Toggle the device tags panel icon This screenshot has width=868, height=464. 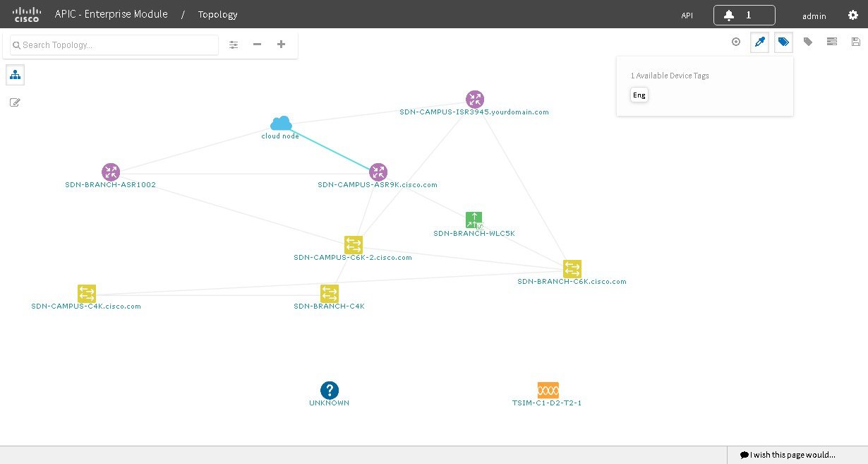(783, 42)
